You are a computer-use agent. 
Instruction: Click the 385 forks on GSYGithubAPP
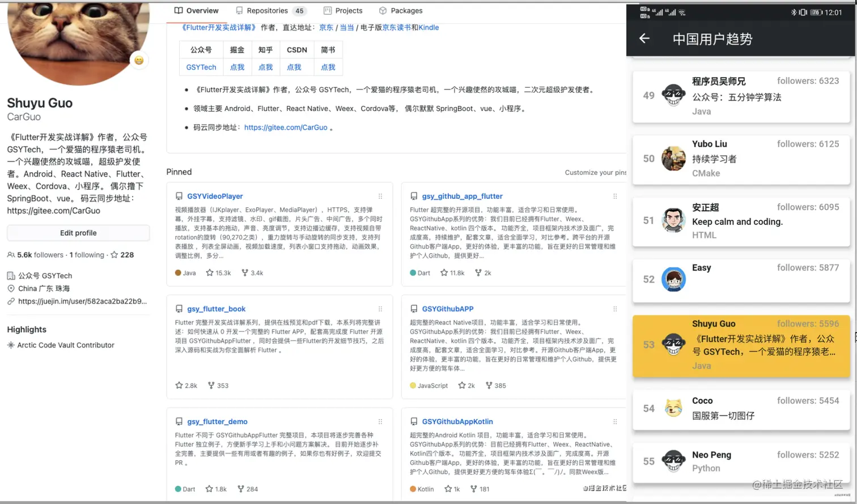[x=496, y=386]
